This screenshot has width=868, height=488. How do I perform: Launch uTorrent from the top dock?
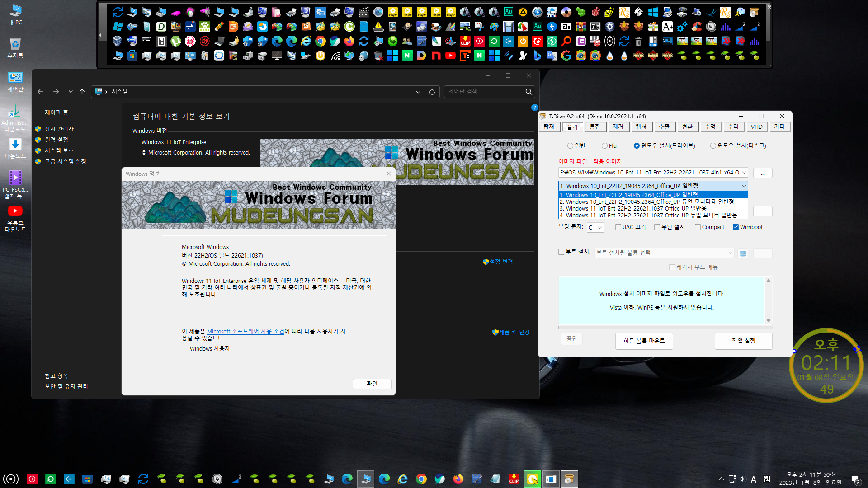176,41
